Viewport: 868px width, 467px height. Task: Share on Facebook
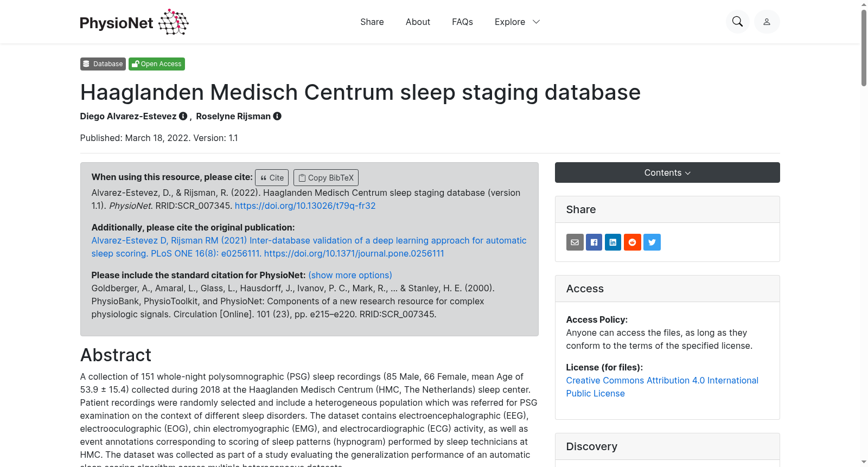[594, 242]
